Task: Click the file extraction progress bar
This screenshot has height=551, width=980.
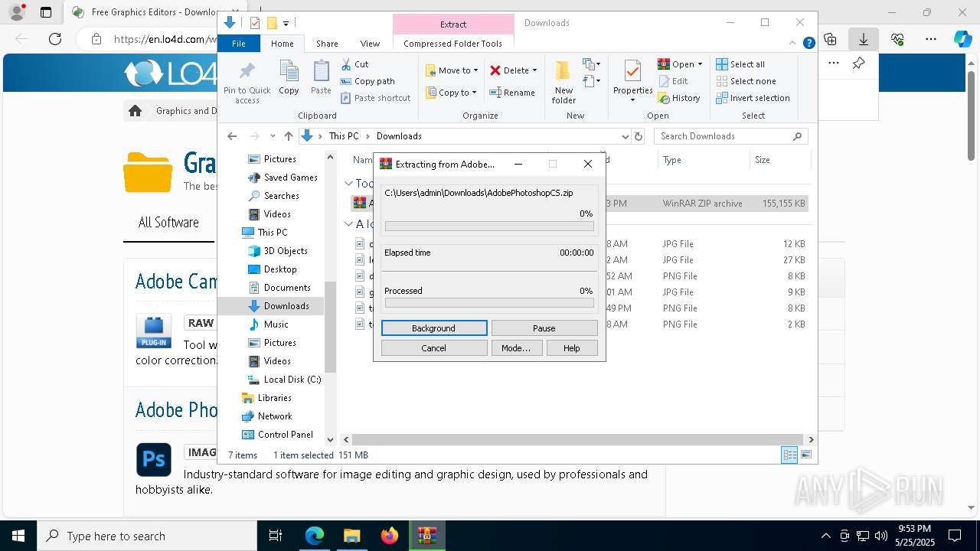Action: click(489, 227)
